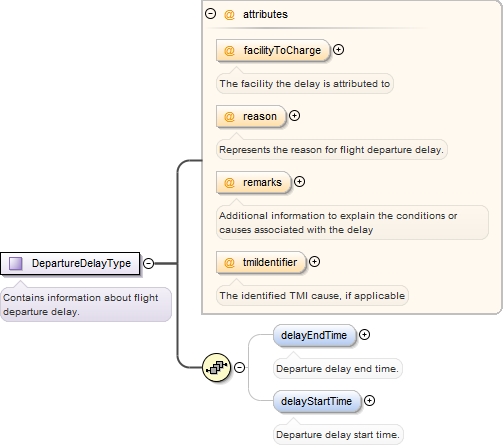The width and height of the screenshot is (504, 448).
Task: Click the Departure delay end time annotation
Action: click(x=337, y=369)
